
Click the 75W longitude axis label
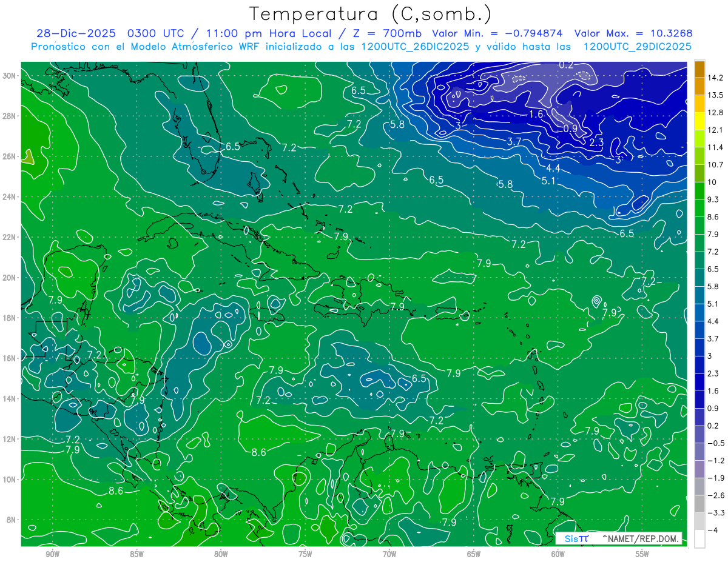(x=305, y=554)
